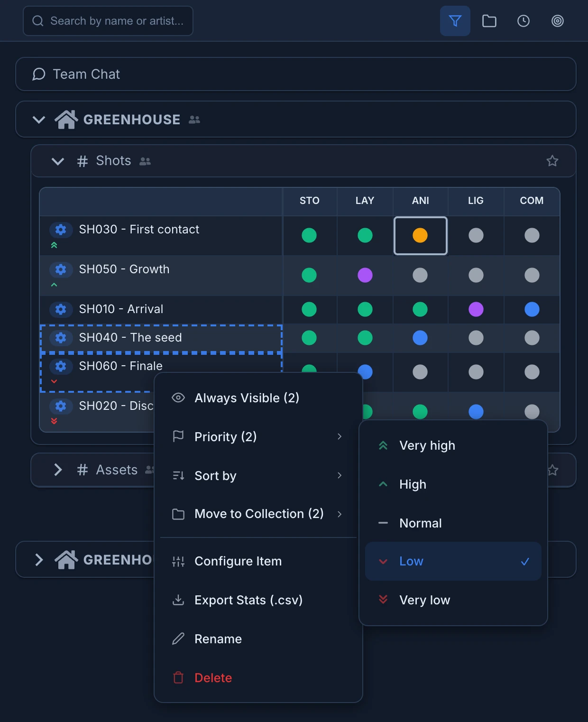
Task: Choose Move to Collection (2) menu entry
Action: (x=258, y=514)
